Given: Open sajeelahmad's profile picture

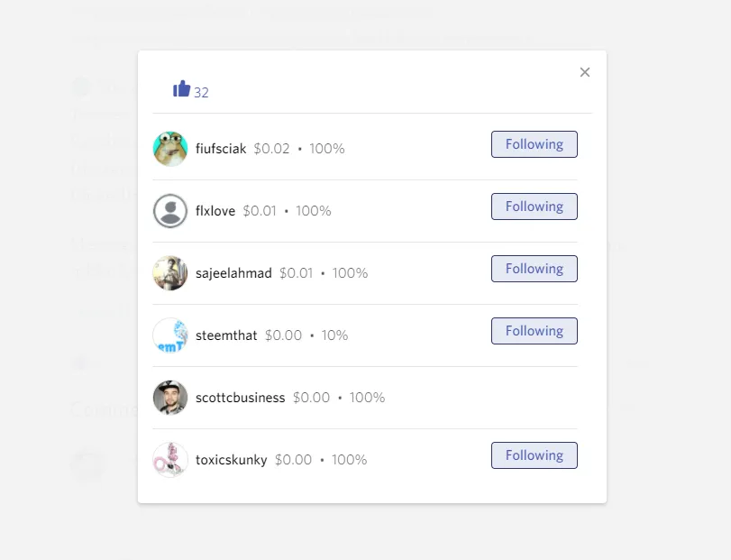Looking at the screenshot, I should [170, 273].
